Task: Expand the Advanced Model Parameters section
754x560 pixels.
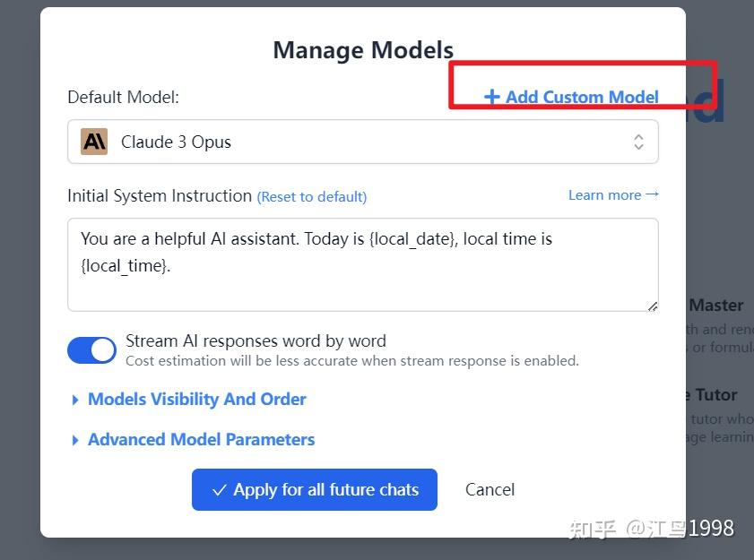Action: tap(201, 440)
